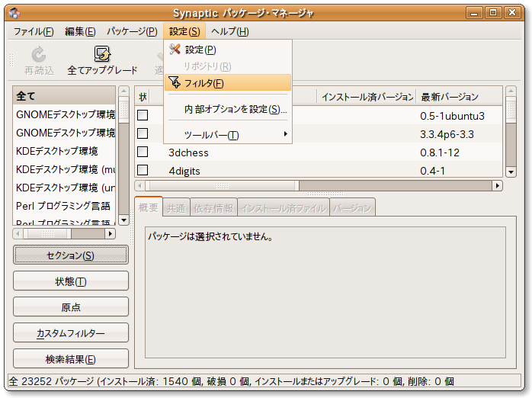Select KDEデスクトップ環境 (mu entry
The height and width of the screenshot is (398, 532).
click(65, 169)
